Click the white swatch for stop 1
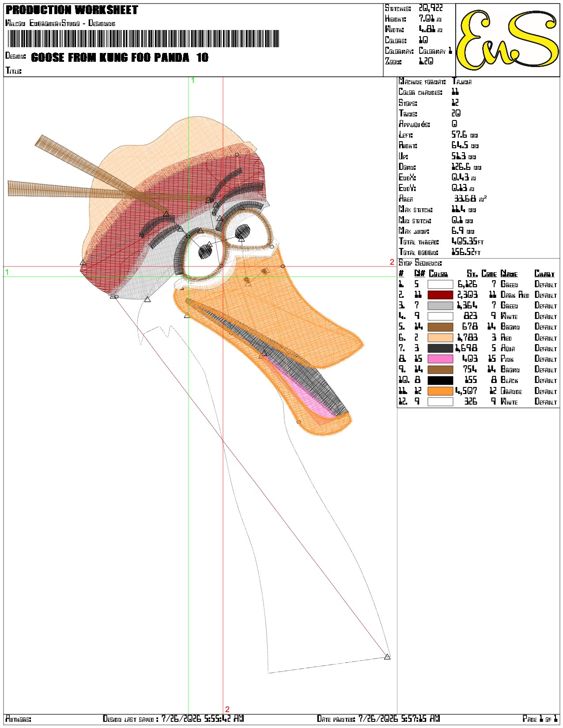563x728 pixels. point(440,285)
